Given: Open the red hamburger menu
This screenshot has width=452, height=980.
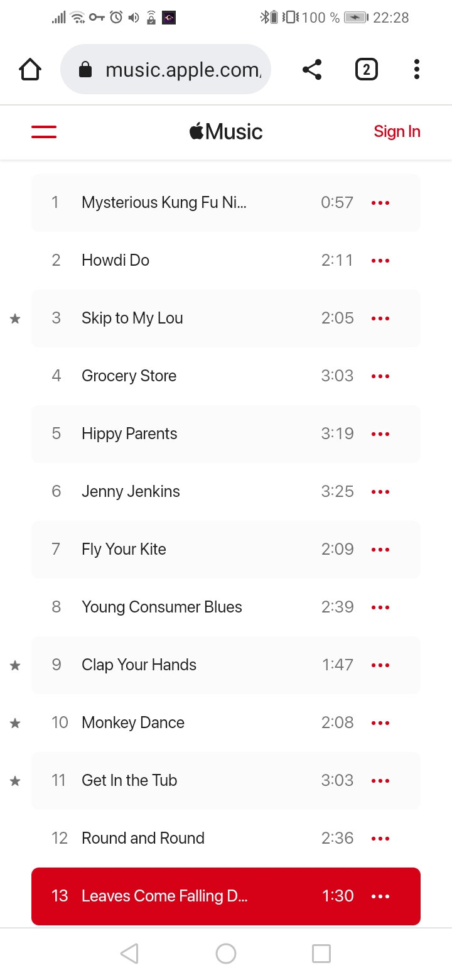Looking at the screenshot, I should click(44, 132).
